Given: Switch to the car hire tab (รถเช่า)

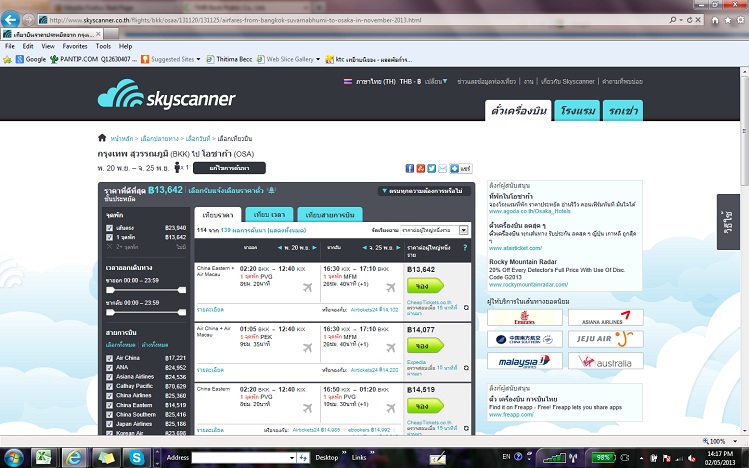Looking at the screenshot, I should [623, 110].
